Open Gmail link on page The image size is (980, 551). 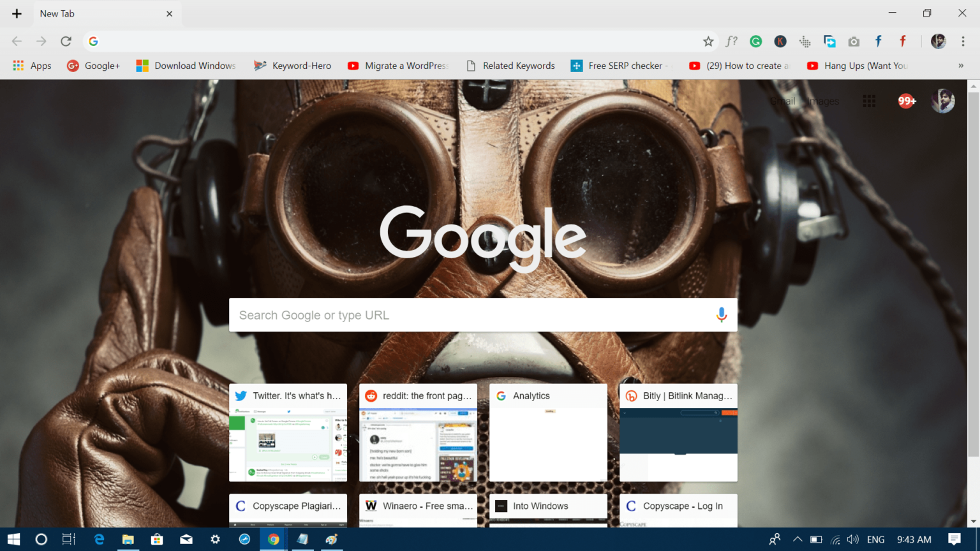(x=783, y=101)
